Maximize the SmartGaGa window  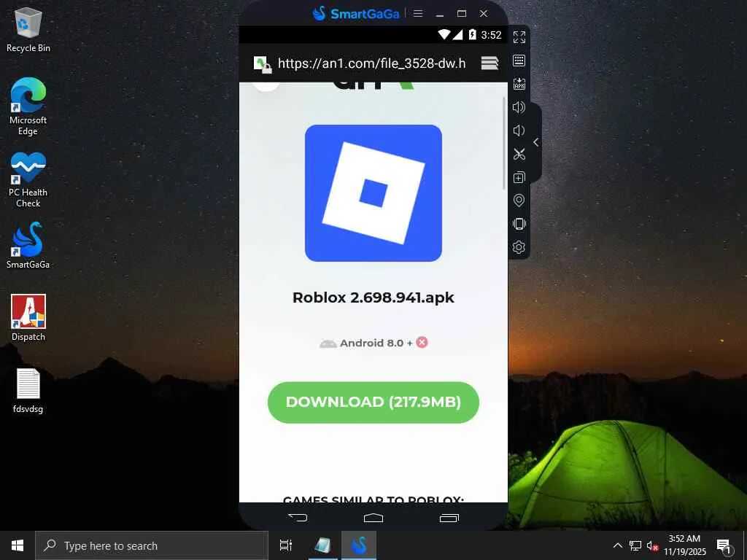[x=462, y=14]
